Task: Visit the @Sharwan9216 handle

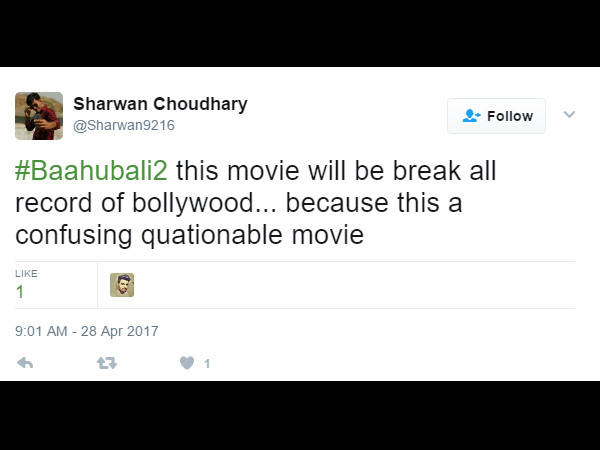Action: [x=124, y=125]
